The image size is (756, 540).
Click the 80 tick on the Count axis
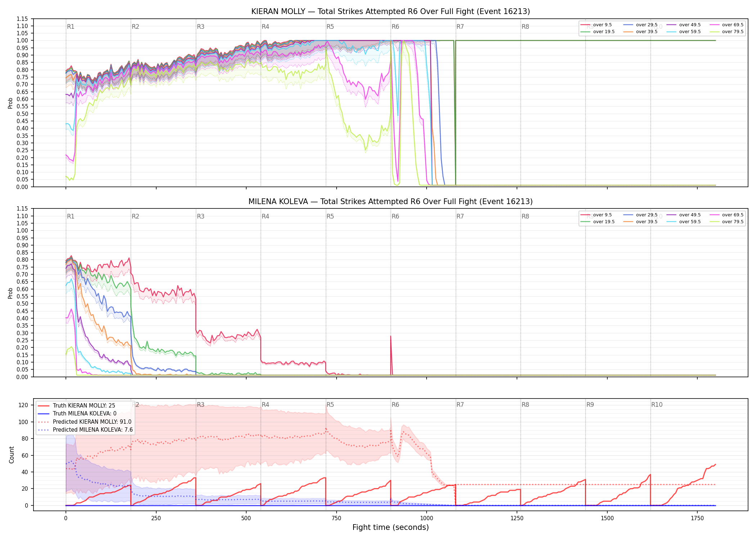(x=25, y=439)
